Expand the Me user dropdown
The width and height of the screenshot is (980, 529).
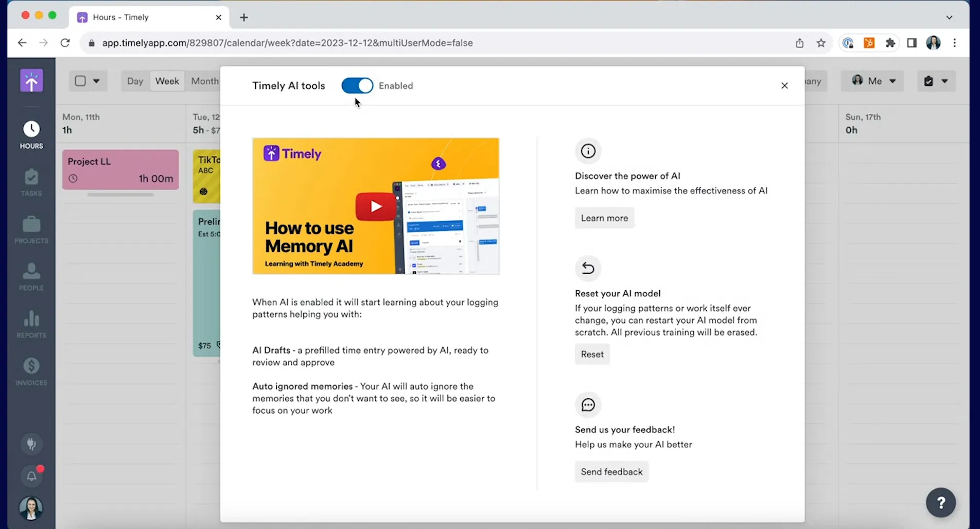tap(873, 81)
